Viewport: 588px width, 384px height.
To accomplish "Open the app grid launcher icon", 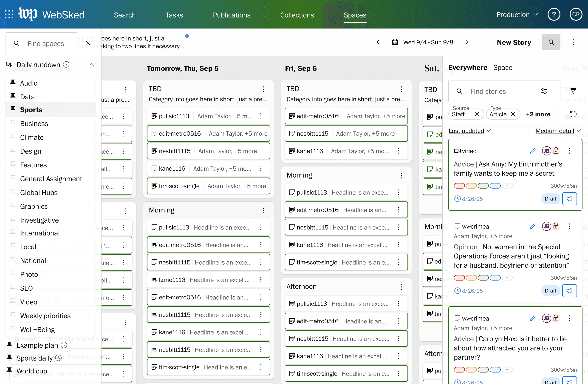I will pyautogui.click(x=9, y=14).
